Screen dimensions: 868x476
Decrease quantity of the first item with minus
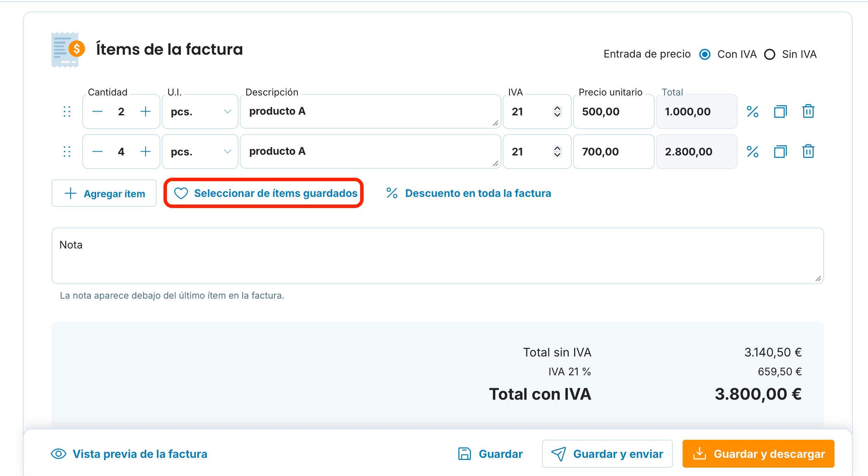pos(97,112)
